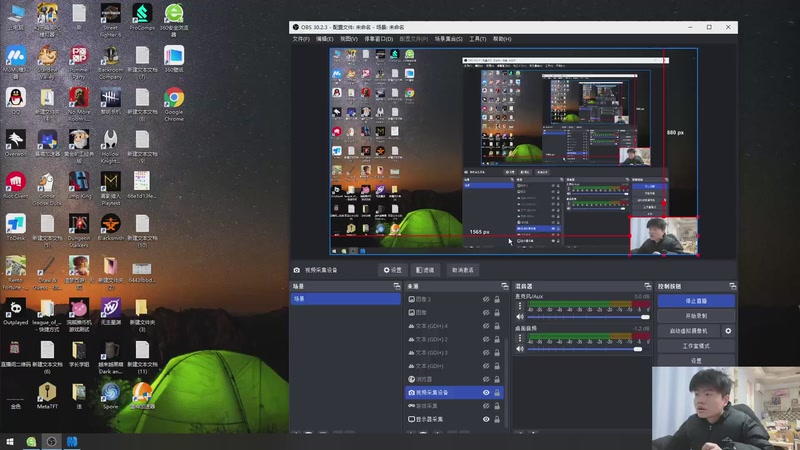Select the MetaTFT desktop shortcut
Image resolution: width=800 pixels, height=450 pixels.
click(x=47, y=396)
